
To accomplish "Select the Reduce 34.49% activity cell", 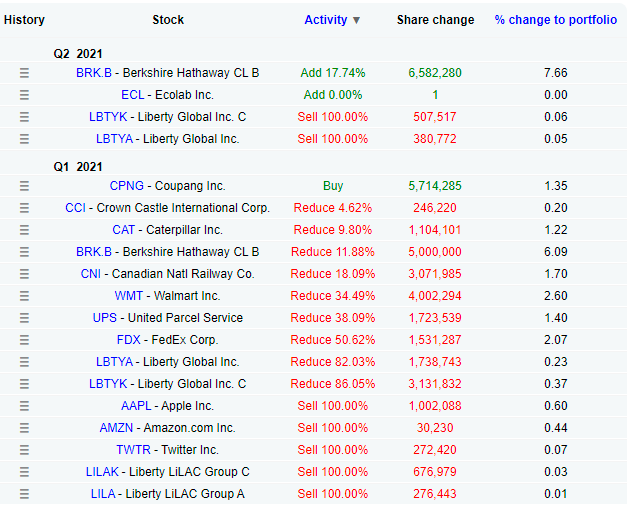I will [x=333, y=296].
